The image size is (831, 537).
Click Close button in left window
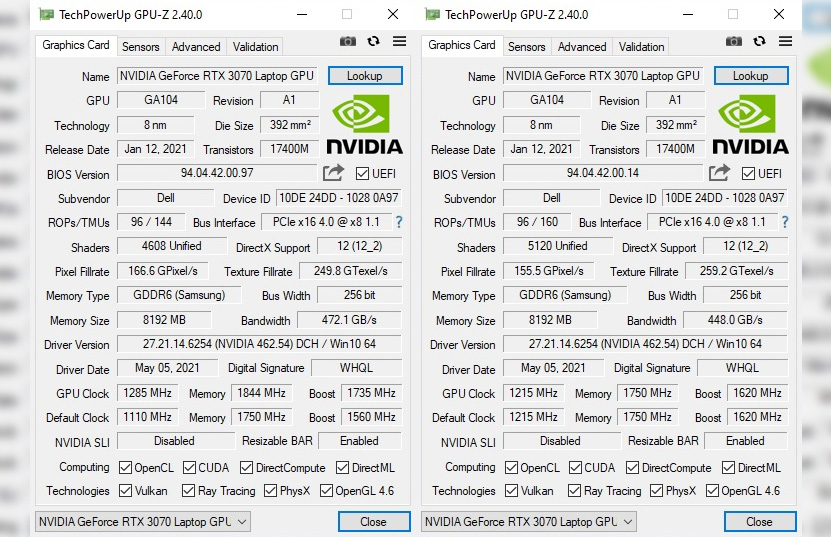(x=374, y=522)
